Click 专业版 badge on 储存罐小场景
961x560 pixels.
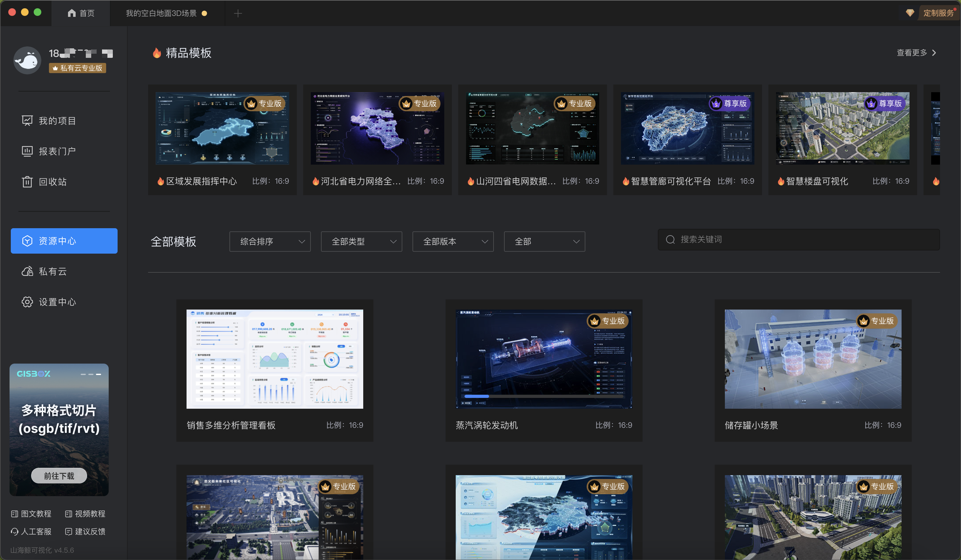tap(877, 321)
